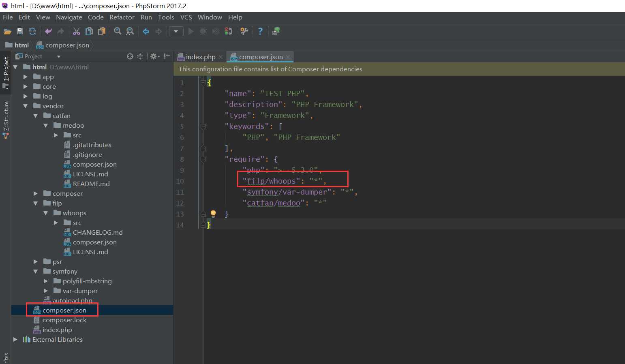Click the Replace magnifier icon
This screenshot has width=625, height=364.
pyautogui.click(x=130, y=31)
